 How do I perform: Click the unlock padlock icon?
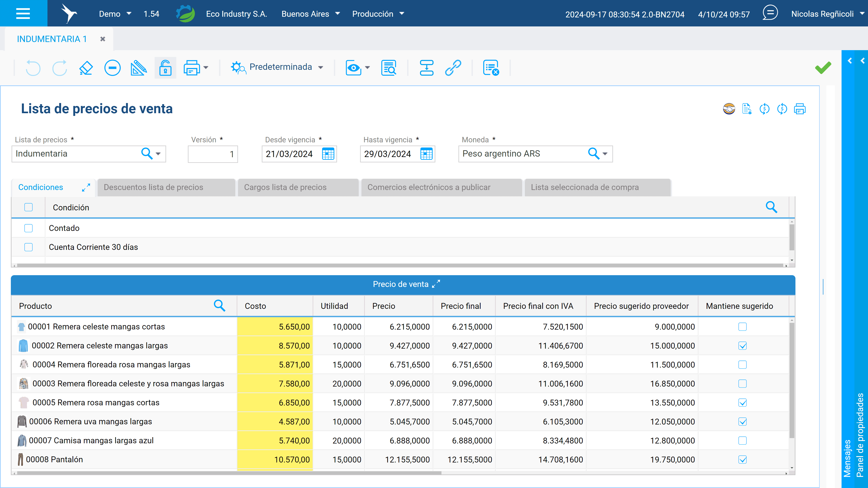click(165, 68)
